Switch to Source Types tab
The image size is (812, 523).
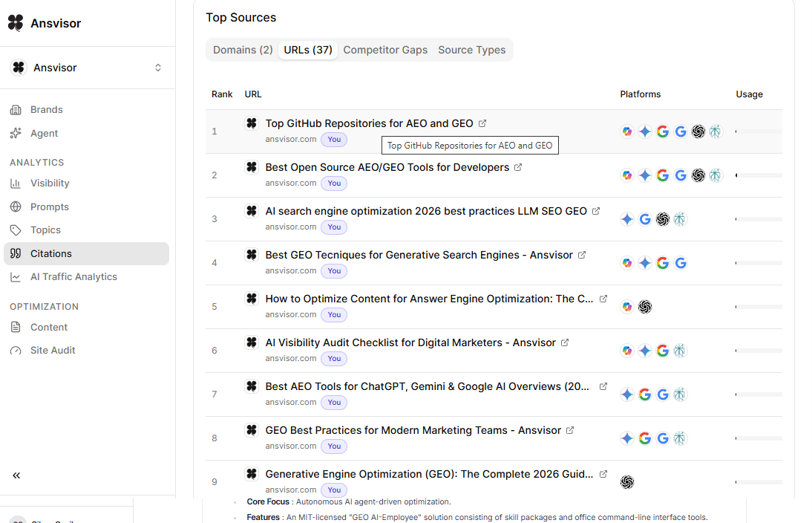472,50
